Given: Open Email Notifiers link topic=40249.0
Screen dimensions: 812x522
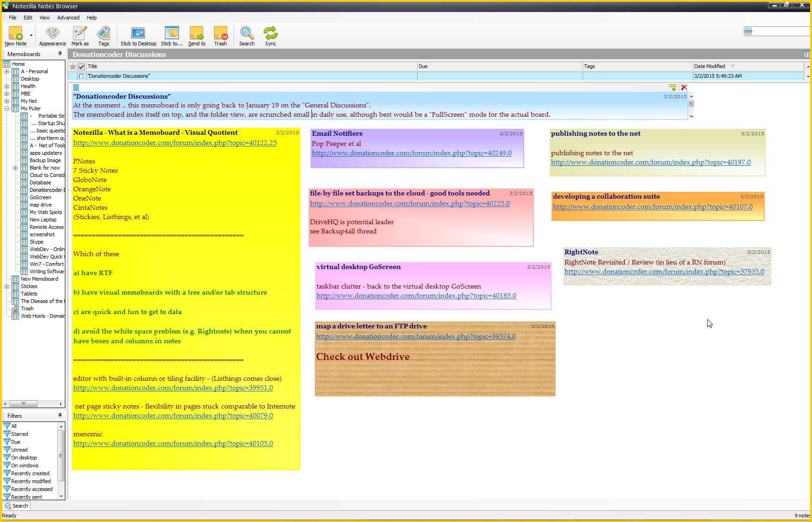Looking at the screenshot, I should (412, 153).
